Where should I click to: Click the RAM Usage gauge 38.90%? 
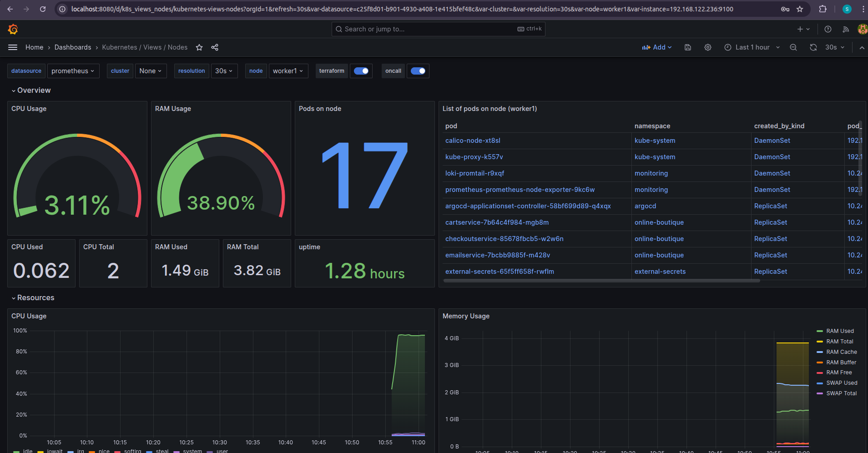221,203
